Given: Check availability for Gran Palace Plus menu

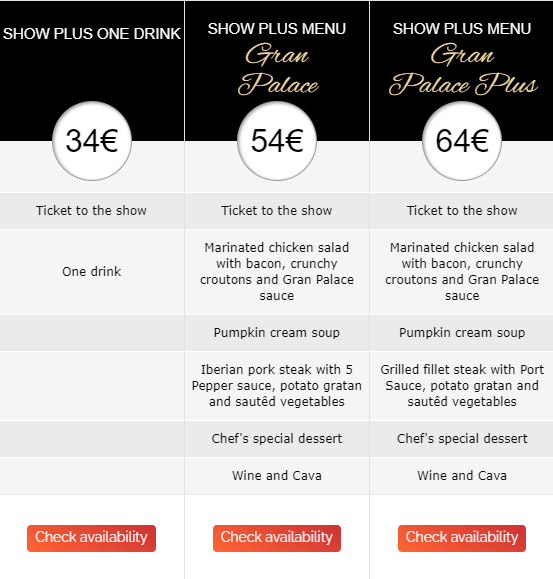Looking at the screenshot, I should pyautogui.click(x=462, y=538).
